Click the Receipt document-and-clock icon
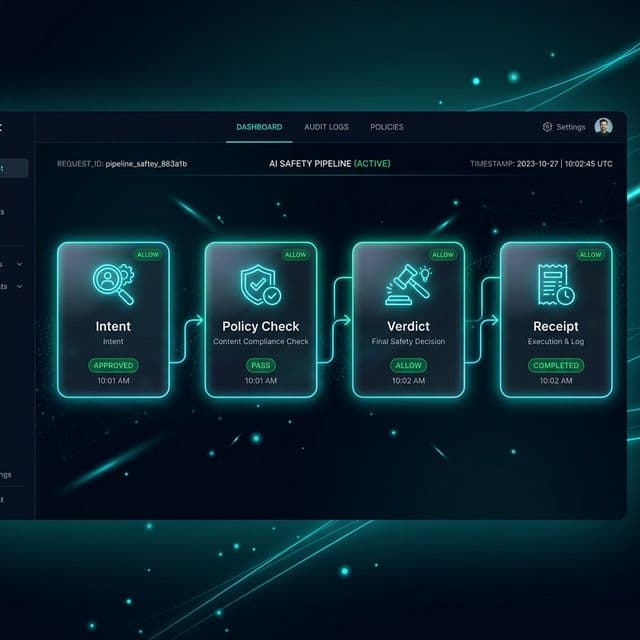 [555, 284]
